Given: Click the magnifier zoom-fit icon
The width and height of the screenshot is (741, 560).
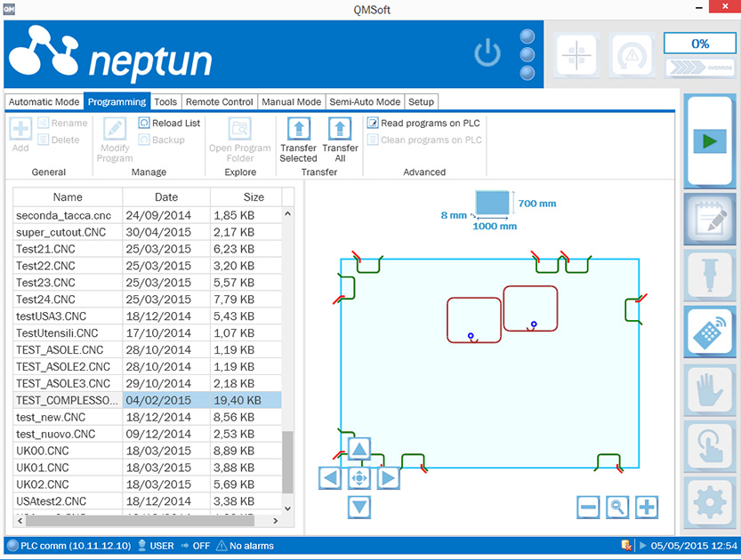Looking at the screenshot, I should (x=617, y=508).
